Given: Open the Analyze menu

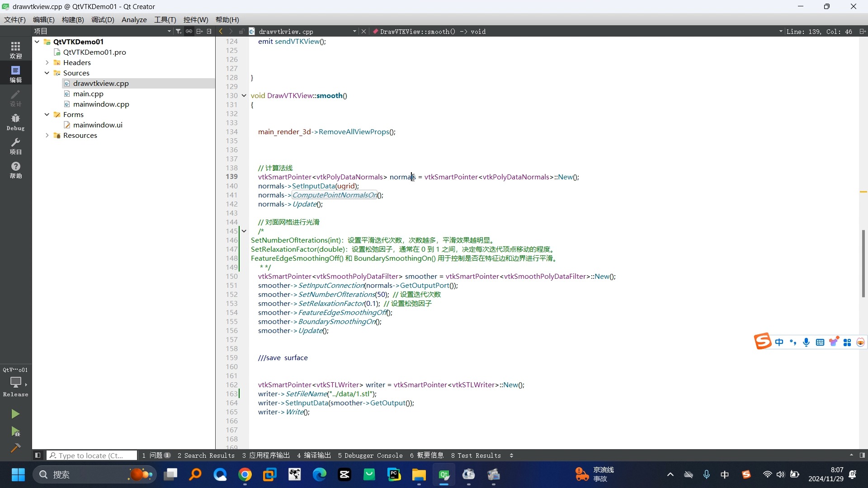Looking at the screenshot, I should [x=134, y=19].
